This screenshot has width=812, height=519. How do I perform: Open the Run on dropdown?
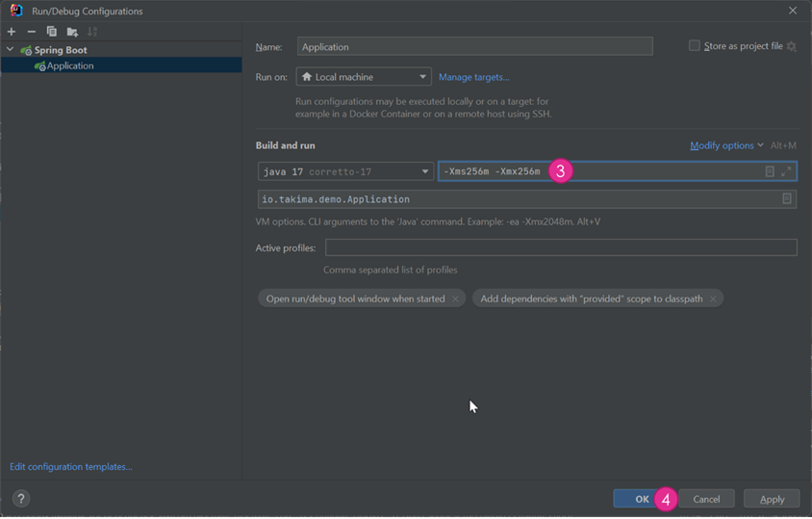pos(364,77)
